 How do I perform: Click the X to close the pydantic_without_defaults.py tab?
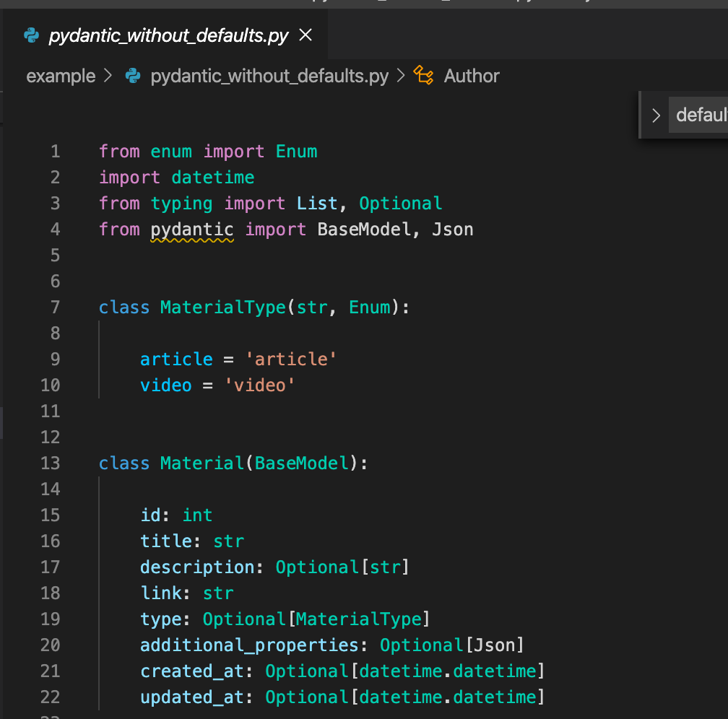305,35
